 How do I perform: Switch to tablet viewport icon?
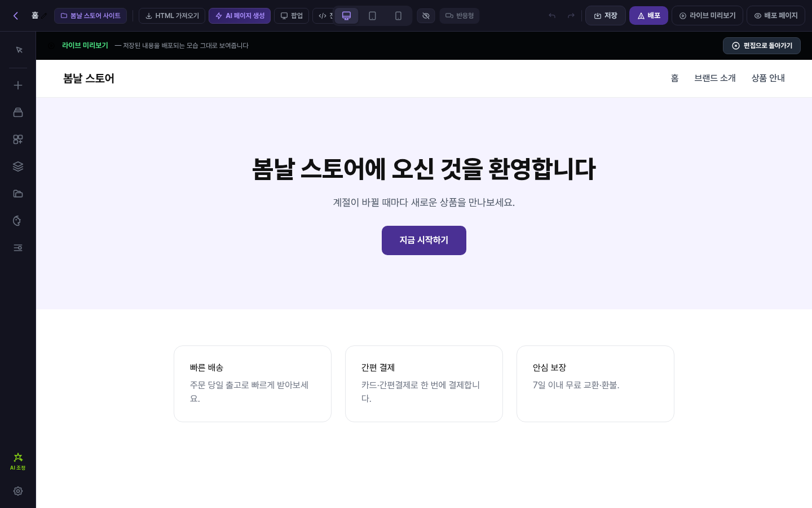(x=372, y=16)
